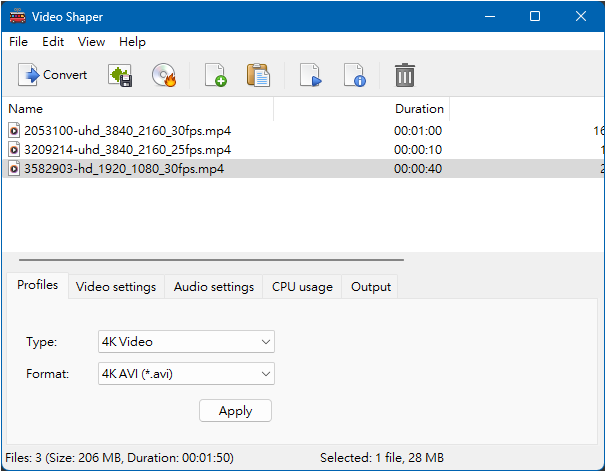Open the Type dropdown showing 4K Video
Viewport: 606px width, 472px height.
click(186, 342)
